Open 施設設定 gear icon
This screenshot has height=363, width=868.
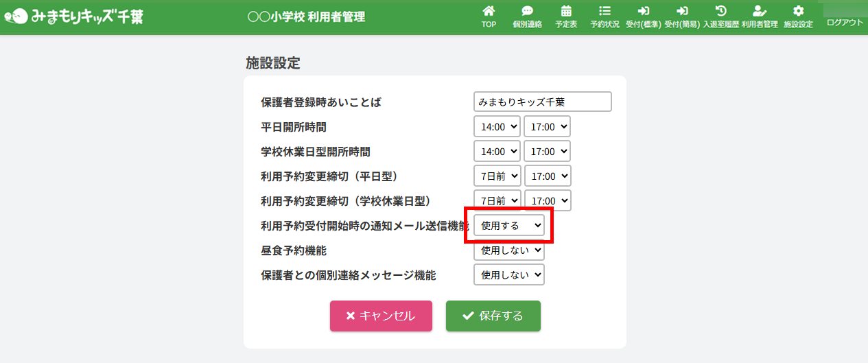coord(798,11)
